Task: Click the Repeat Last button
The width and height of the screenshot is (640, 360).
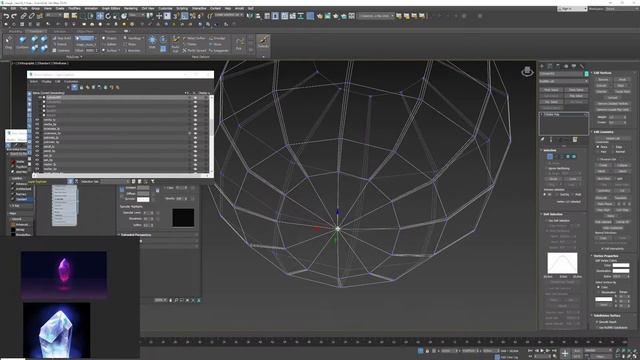Action: point(613,138)
